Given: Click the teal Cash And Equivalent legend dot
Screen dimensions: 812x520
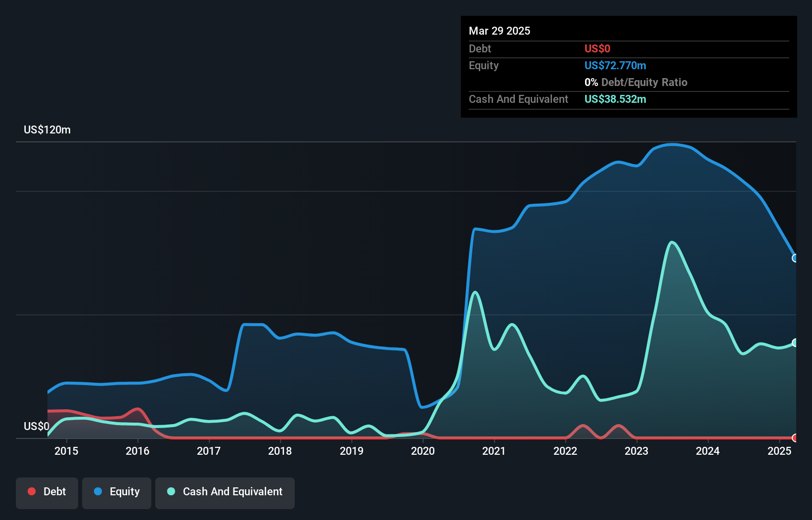Looking at the screenshot, I should coord(171,491).
